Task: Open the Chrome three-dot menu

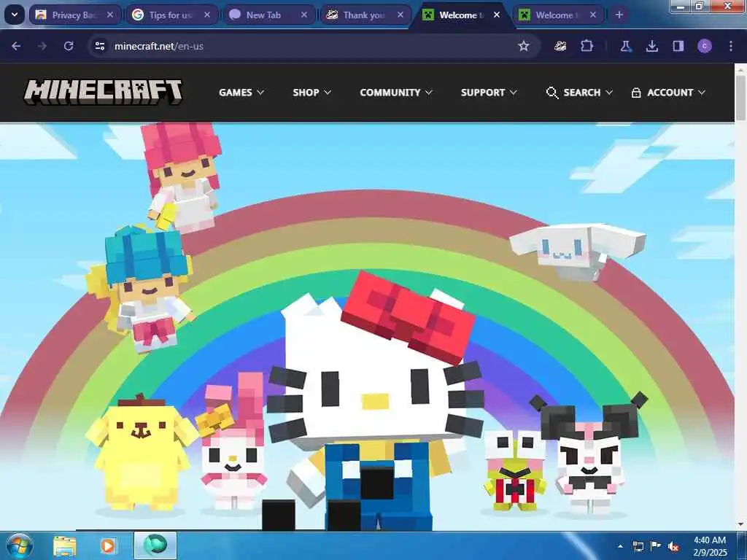Action: tap(731, 46)
